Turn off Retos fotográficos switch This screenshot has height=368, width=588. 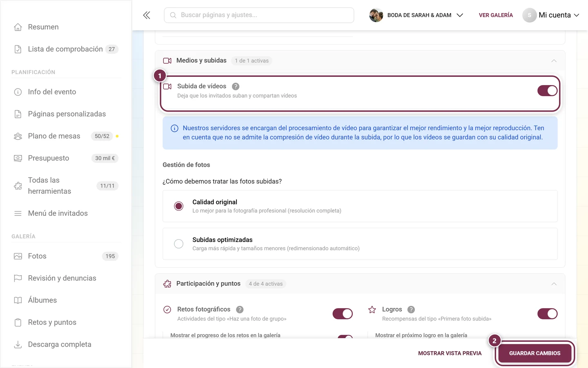coord(343,314)
